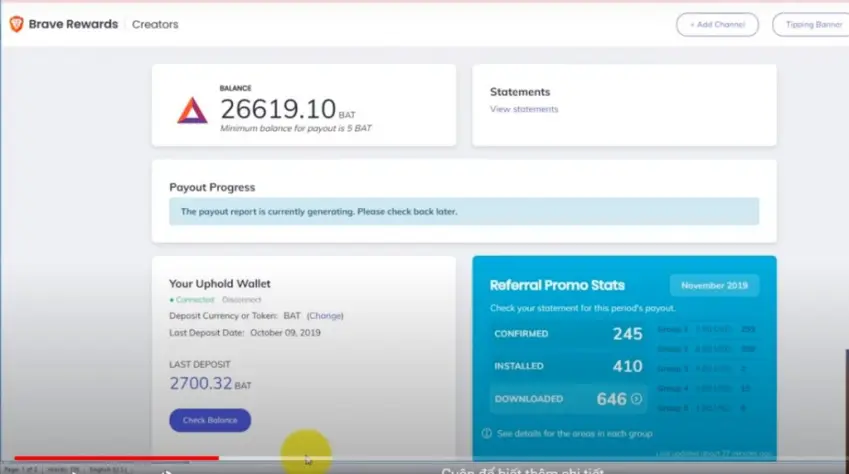Open the 'View statements' link
This screenshot has height=474, width=849.
pyautogui.click(x=524, y=109)
